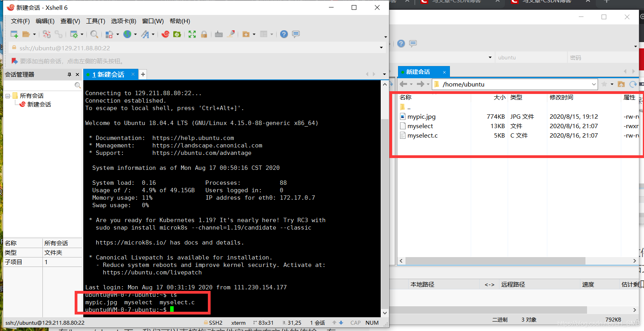Viewport: 644px width, 331px height.
Task: Click the Find magnifier icon
Action: coord(94,34)
